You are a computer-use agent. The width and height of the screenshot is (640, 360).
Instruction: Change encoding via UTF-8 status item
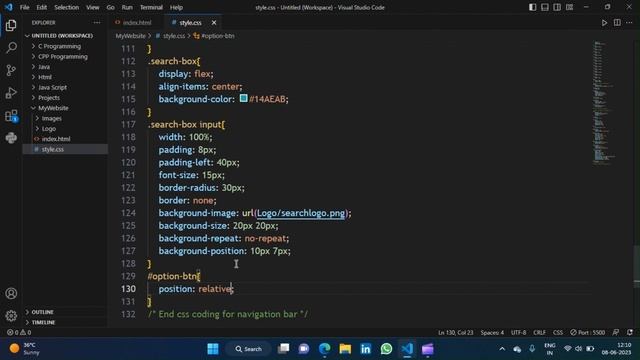(518, 332)
